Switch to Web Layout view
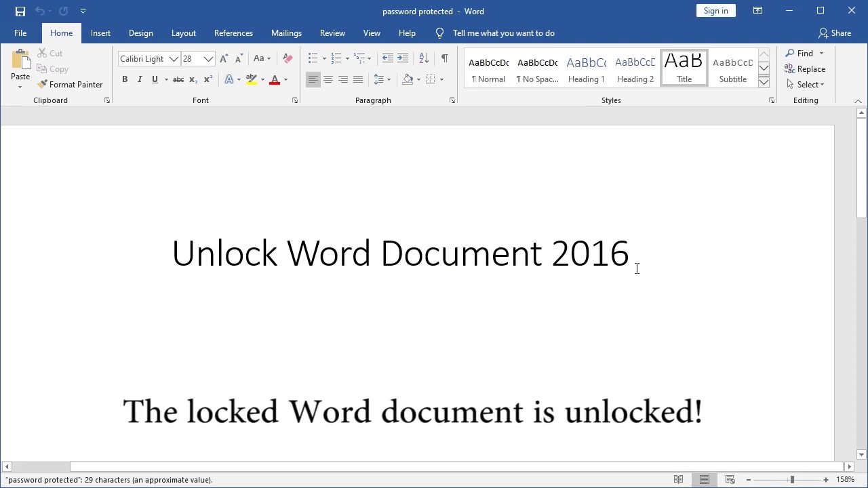 click(x=730, y=480)
